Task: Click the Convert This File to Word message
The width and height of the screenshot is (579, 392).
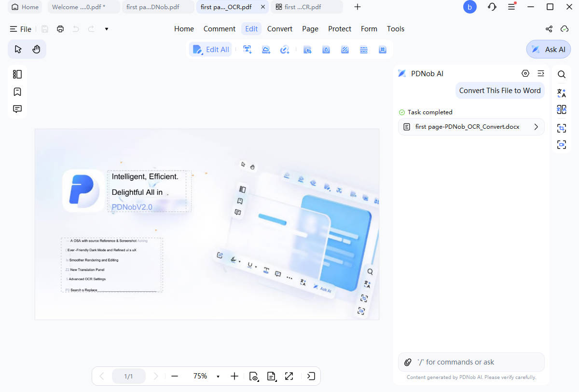Action: (500, 90)
